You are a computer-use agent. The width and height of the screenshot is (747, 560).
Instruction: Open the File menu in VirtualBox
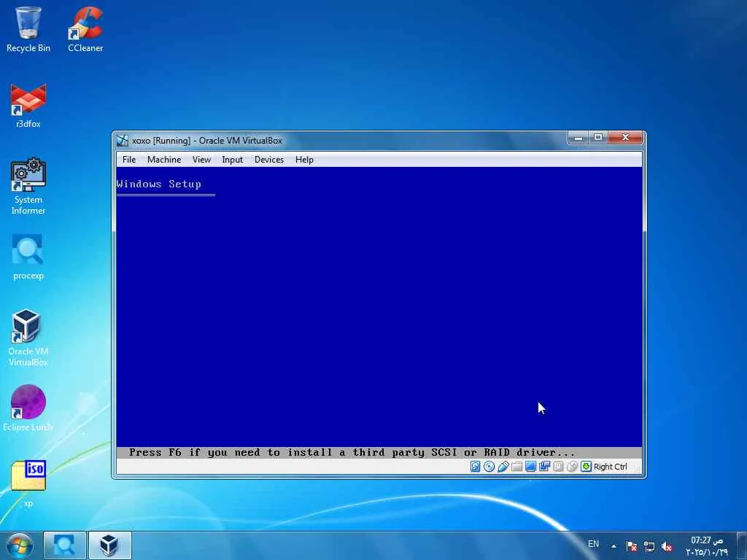pyautogui.click(x=129, y=160)
